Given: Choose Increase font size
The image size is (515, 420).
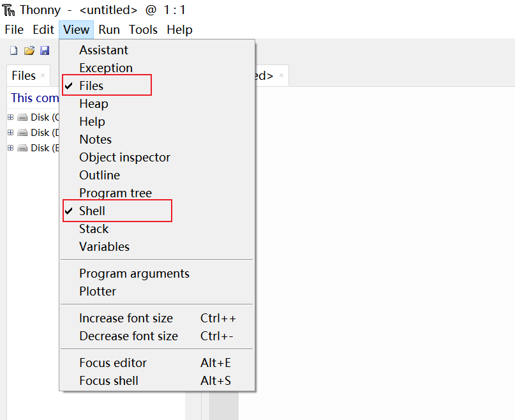Looking at the screenshot, I should tap(126, 318).
